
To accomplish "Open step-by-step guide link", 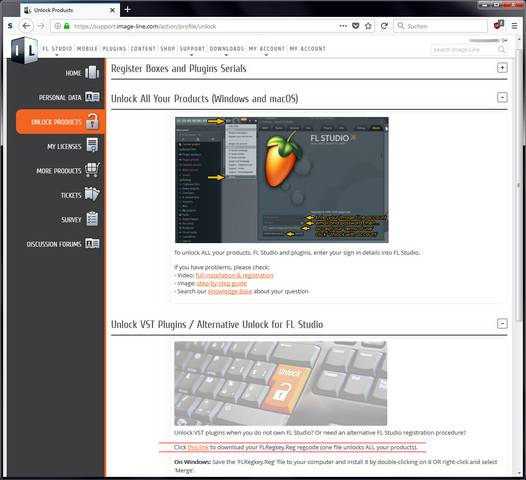I will coord(222,283).
